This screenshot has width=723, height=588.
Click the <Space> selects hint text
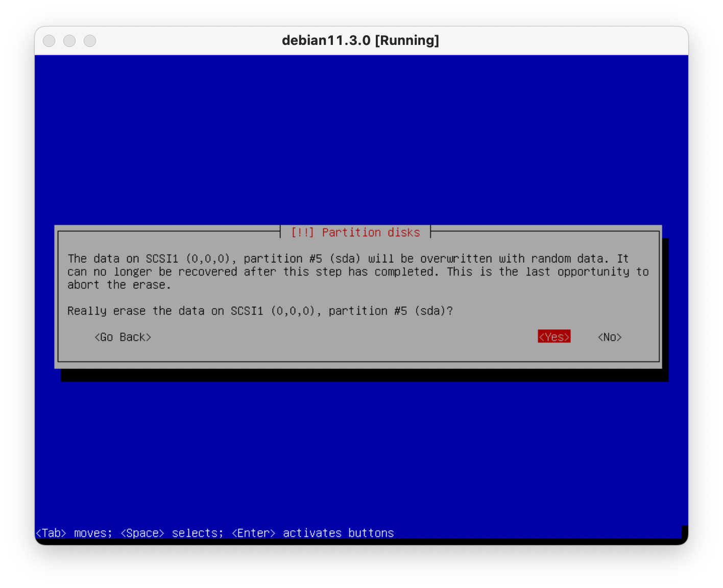(172, 533)
